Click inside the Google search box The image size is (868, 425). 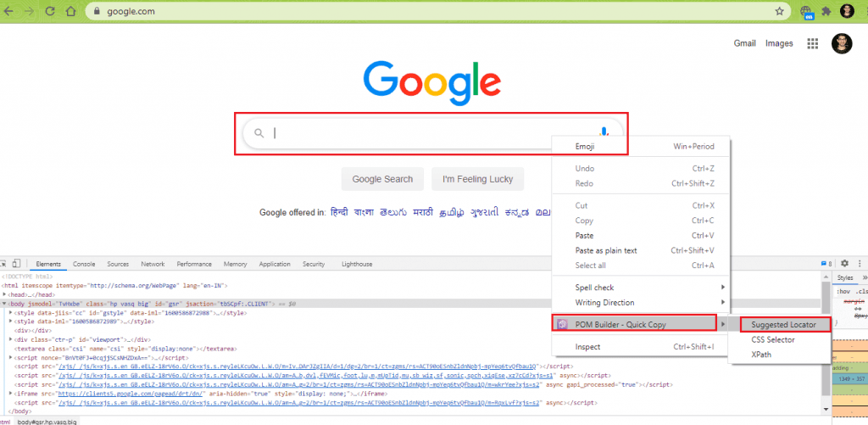click(x=431, y=133)
